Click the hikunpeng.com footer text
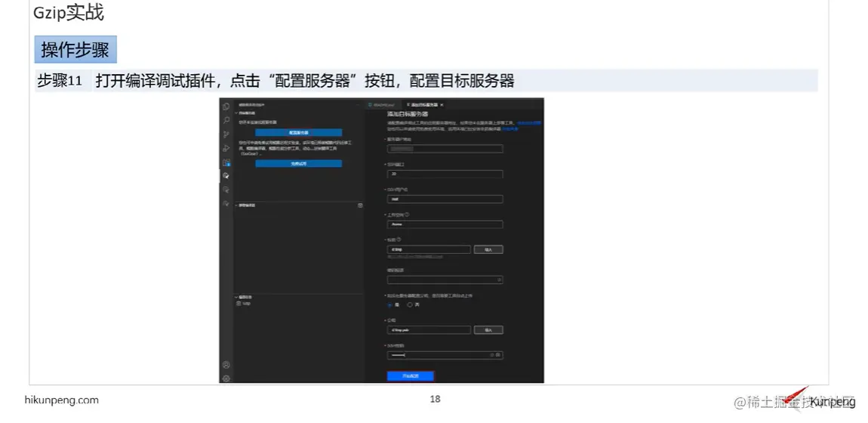The width and height of the screenshot is (868, 423). pyautogui.click(x=62, y=400)
